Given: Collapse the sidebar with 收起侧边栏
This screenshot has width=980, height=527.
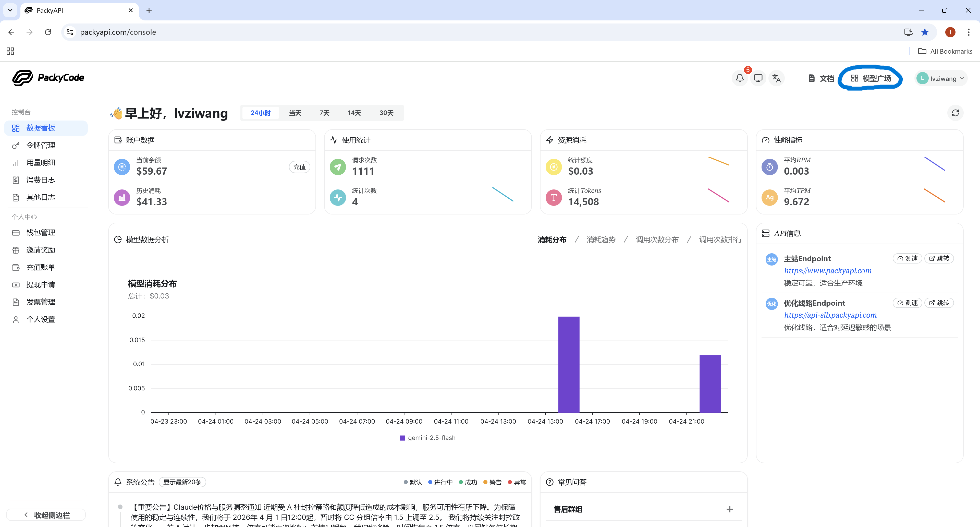Looking at the screenshot, I should pyautogui.click(x=46, y=514).
